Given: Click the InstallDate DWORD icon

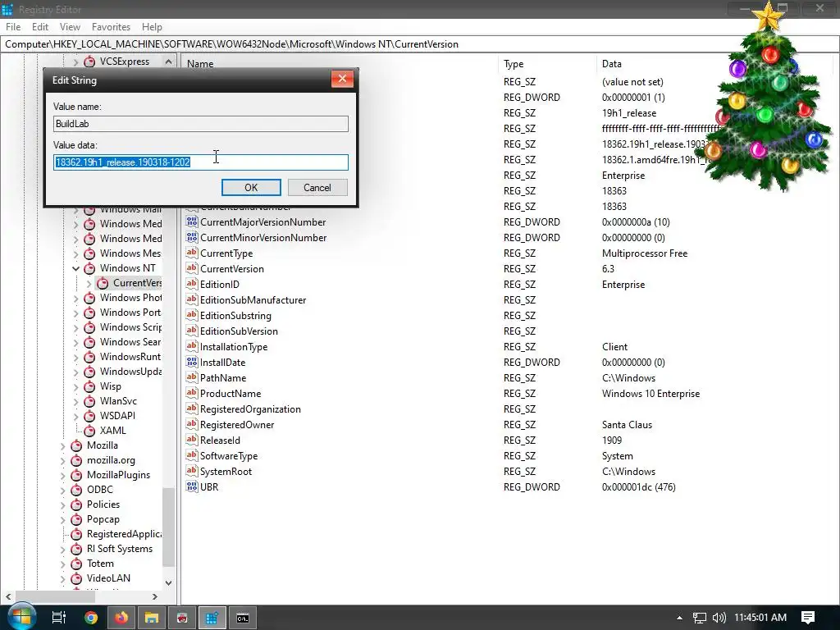Looking at the screenshot, I should click(192, 362).
